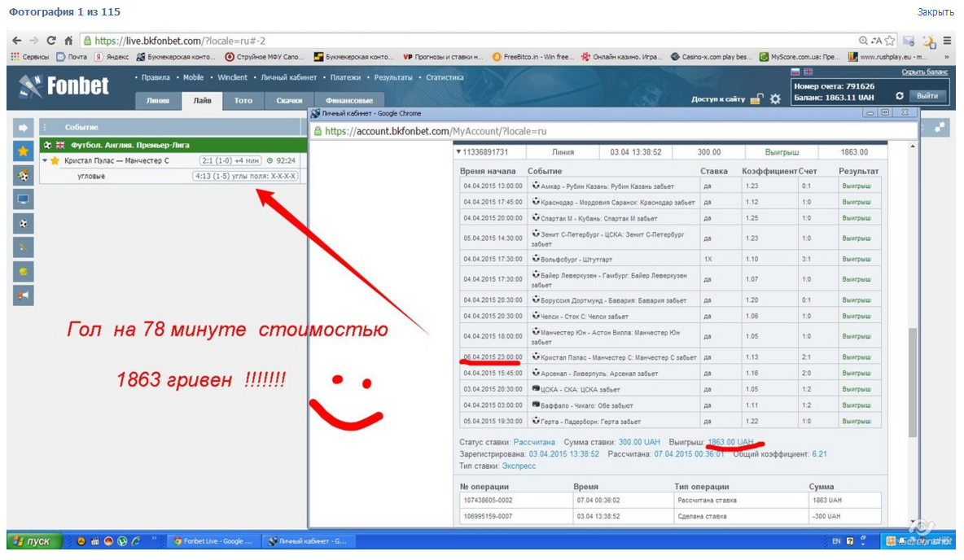Open the Событие column options dots
Image resolution: width=964 pixels, height=560 pixels.
pos(45,127)
